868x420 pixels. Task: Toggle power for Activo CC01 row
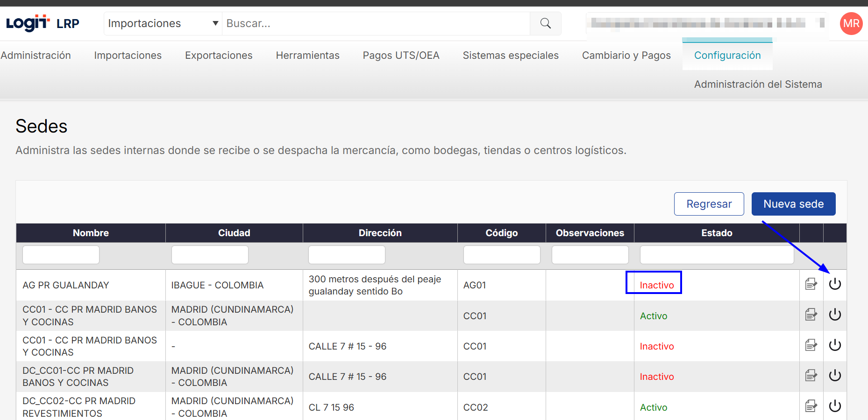tap(835, 315)
